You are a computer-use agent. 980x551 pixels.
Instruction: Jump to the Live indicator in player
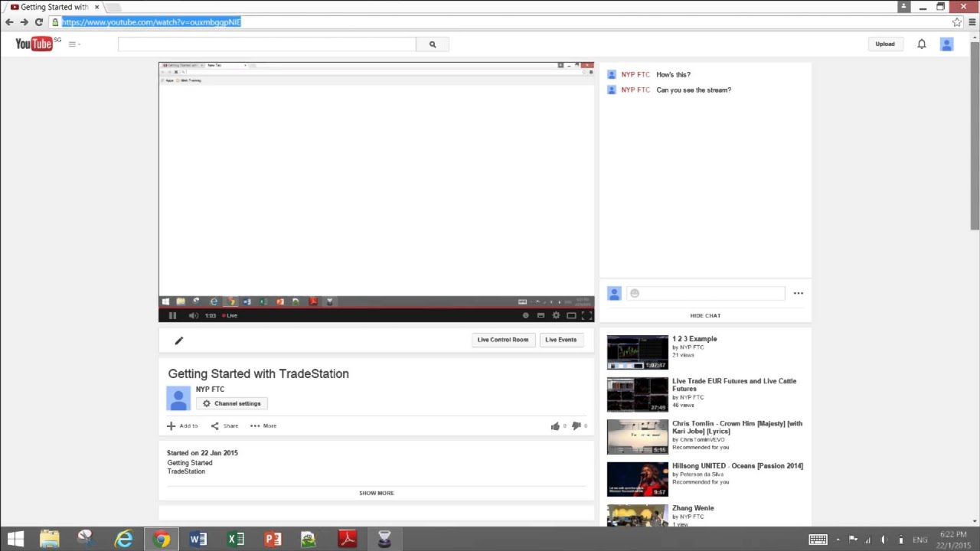coord(230,315)
